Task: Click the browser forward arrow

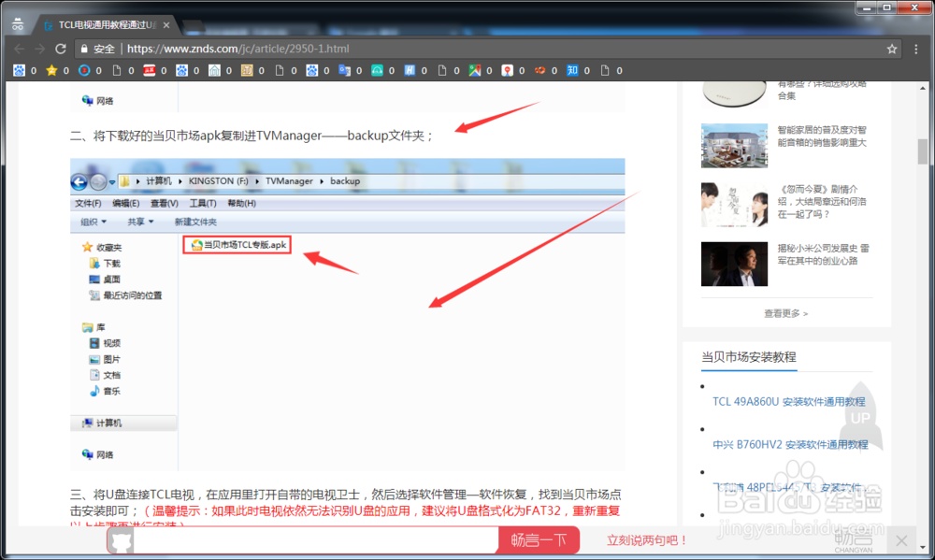Action: pyautogui.click(x=40, y=49)
